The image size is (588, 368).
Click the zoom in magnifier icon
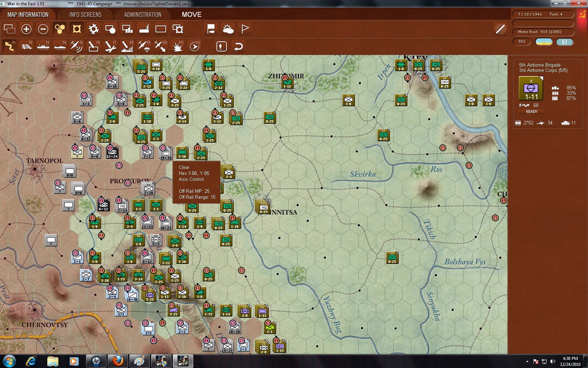[26, 29]
